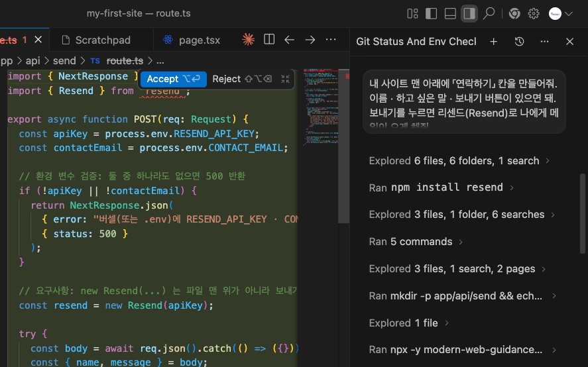Start a new chat with plus icon
Image resolution: width=588 pixels, height=367 pixels.
tap(493, 42)
